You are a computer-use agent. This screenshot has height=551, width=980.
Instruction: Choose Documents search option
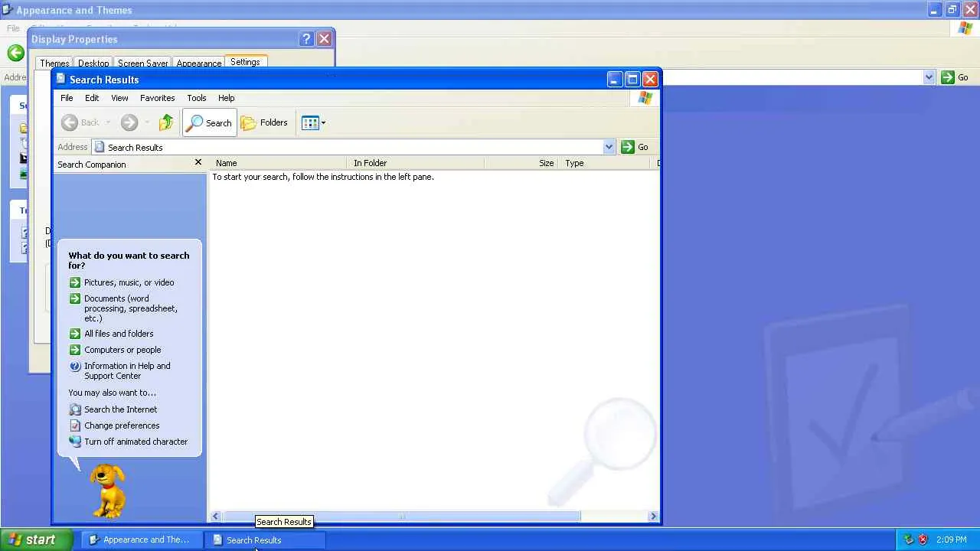click(x=130, y=308)
